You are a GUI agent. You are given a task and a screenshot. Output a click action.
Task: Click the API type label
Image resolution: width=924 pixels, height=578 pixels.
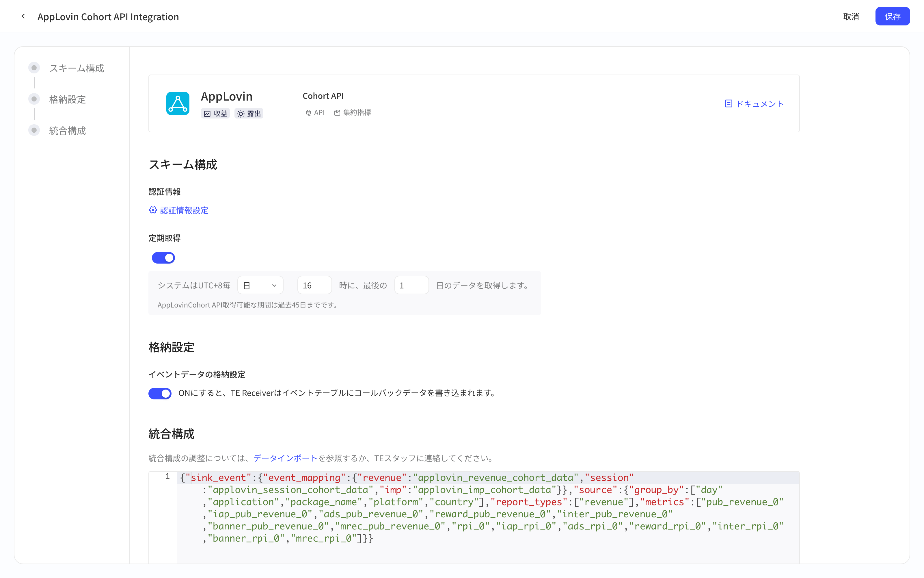[x=315, y=112]
